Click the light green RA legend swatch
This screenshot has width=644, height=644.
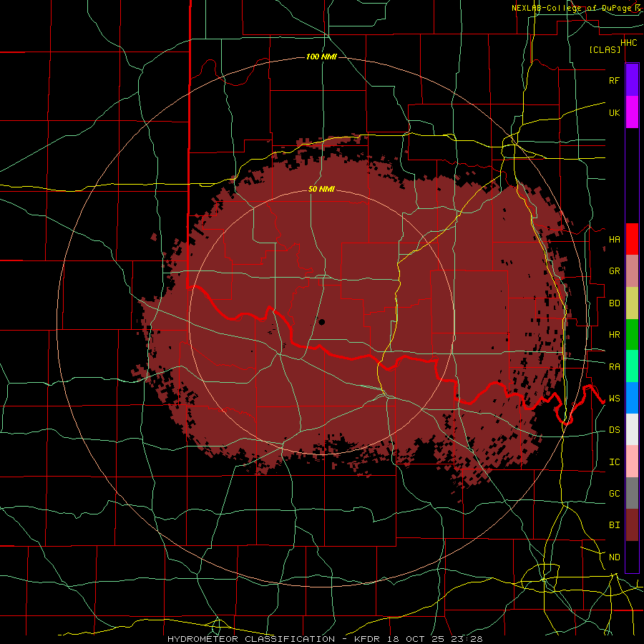pyautogui.click(x=632, y=366)
